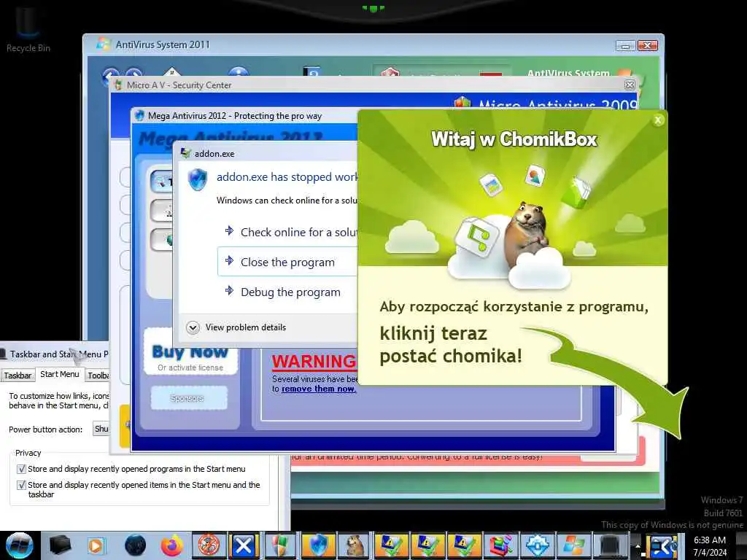The image size is (747, 560).
Task: Click the black monitor taskbar icon near the tray
Action: [610, 545]
